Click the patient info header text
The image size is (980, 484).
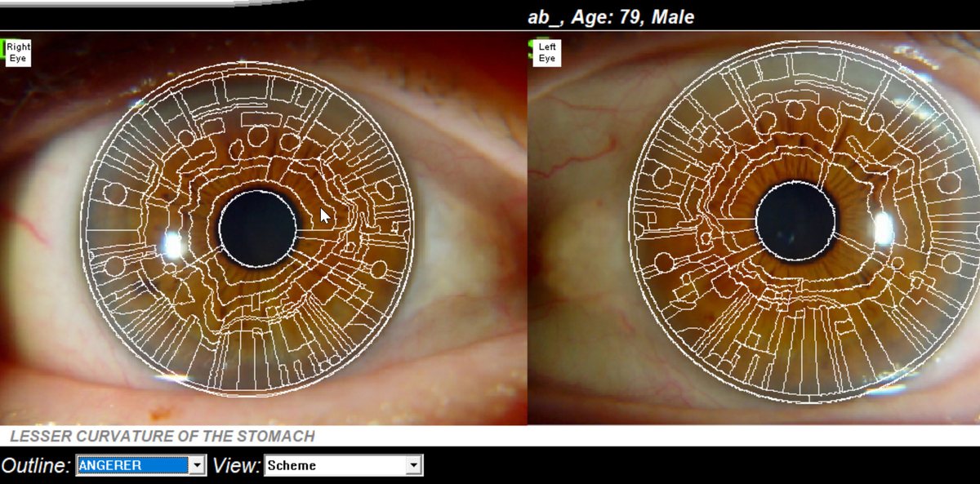click(612, 16)
